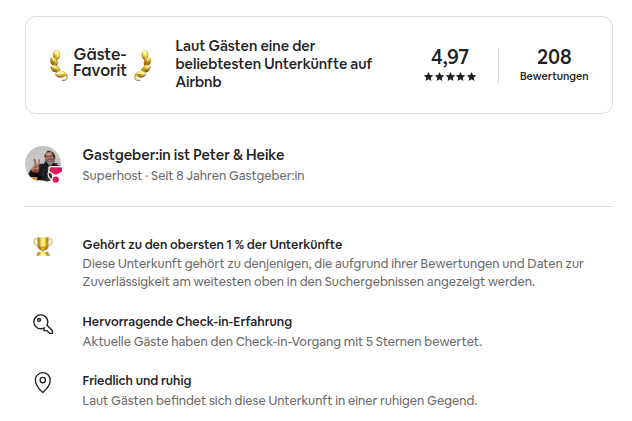
Task: Click Gehört zu den obersten 1 % heading
Action: click(212, 244)
